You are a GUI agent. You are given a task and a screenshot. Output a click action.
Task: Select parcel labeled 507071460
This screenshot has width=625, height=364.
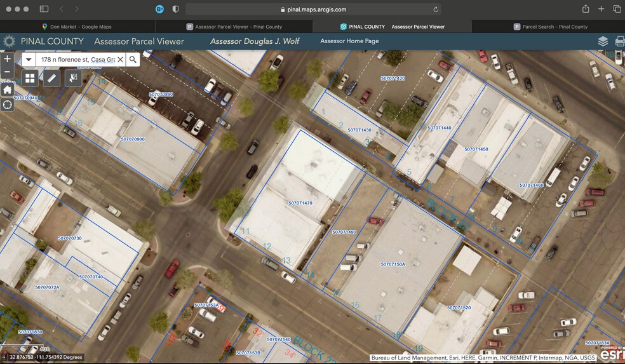click(532, 185)
